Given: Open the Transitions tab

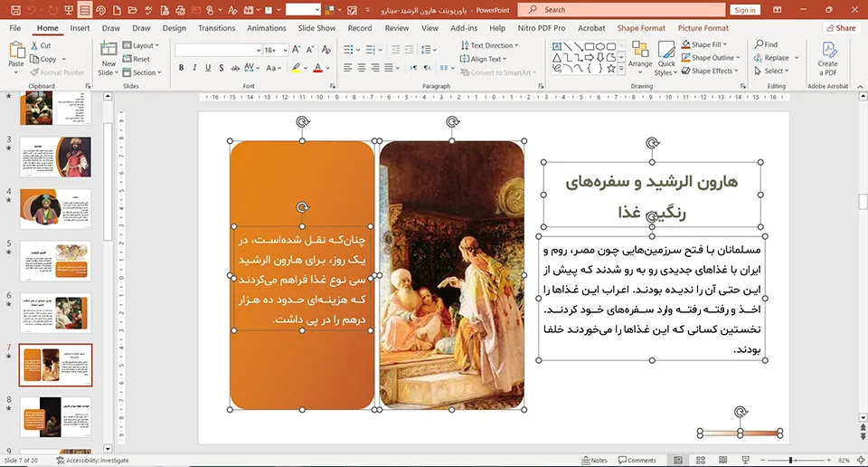Looking at the screenshot, I should [216, 28].
